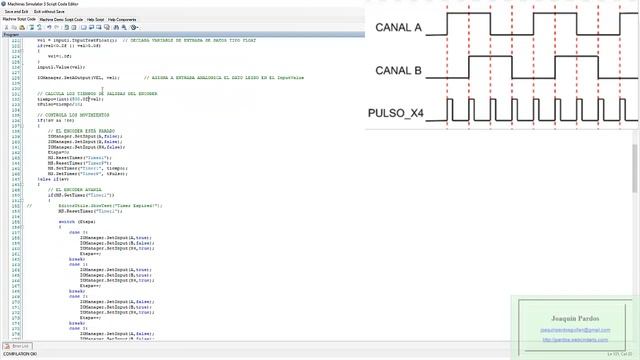This screenshot has width=640, height=360.
Task: Collapse the code block at line 223
Action: [x=22, y=51]
